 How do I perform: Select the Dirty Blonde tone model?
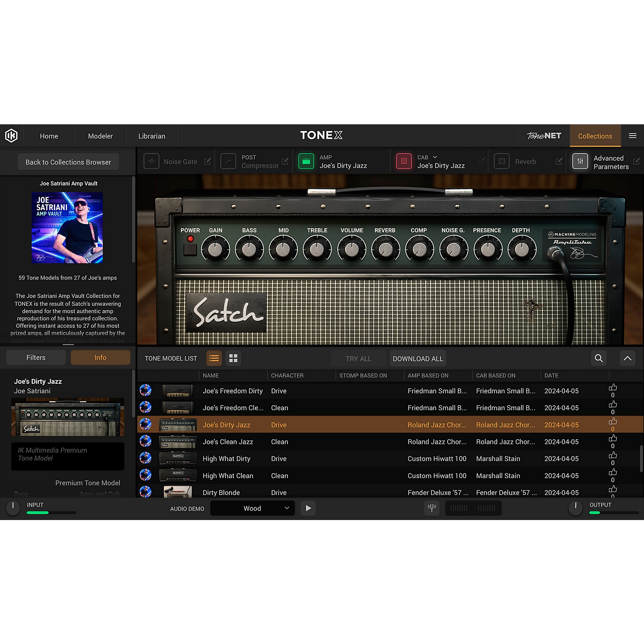click(390, 491)
